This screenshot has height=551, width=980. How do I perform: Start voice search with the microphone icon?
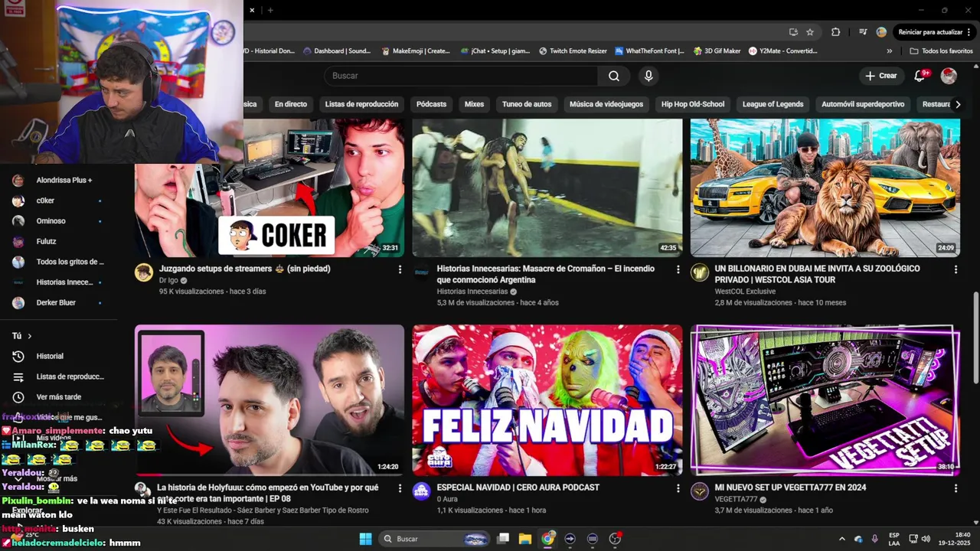pyautogui.click(x=648, y=76)
